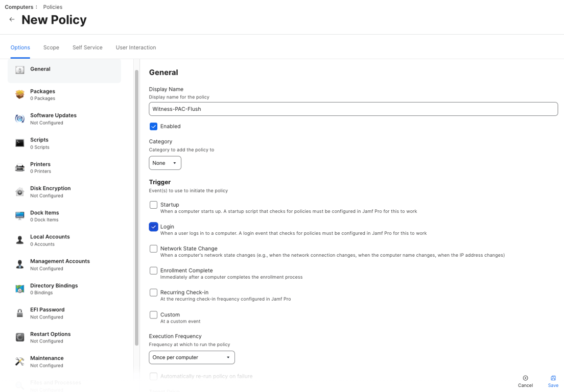Save the new policy
Viewport: 564px width, 392px height.
click(x=553, y=381)
